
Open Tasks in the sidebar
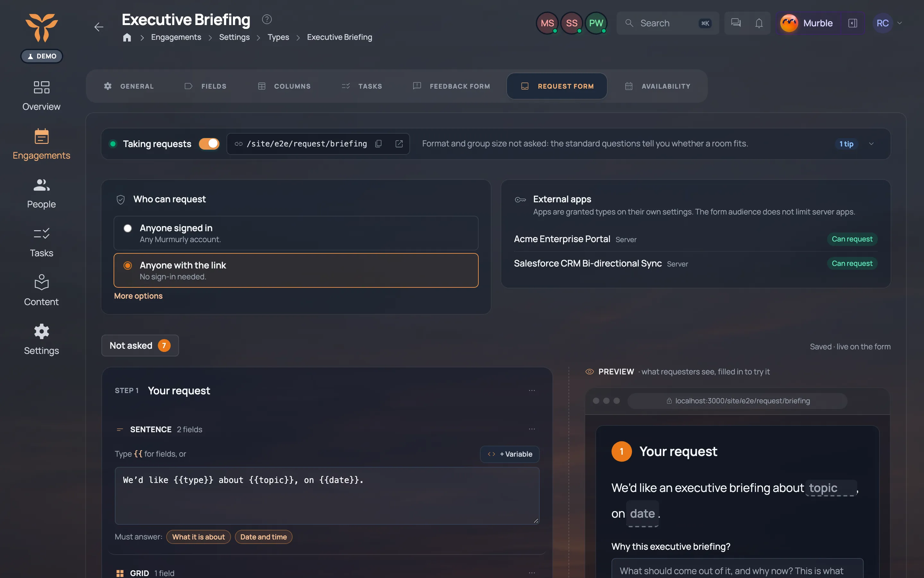point(41,242)
